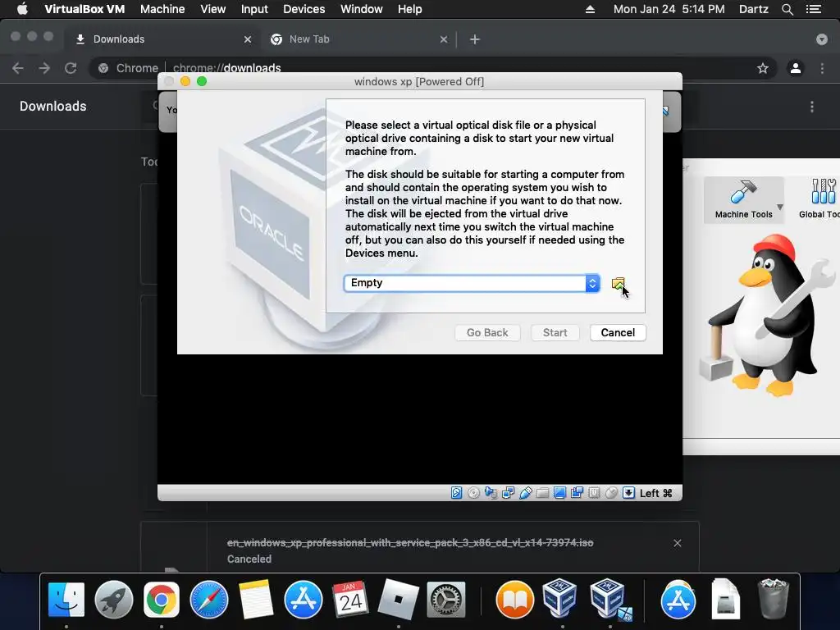Open Finder from the Dock

pos(66,600)
